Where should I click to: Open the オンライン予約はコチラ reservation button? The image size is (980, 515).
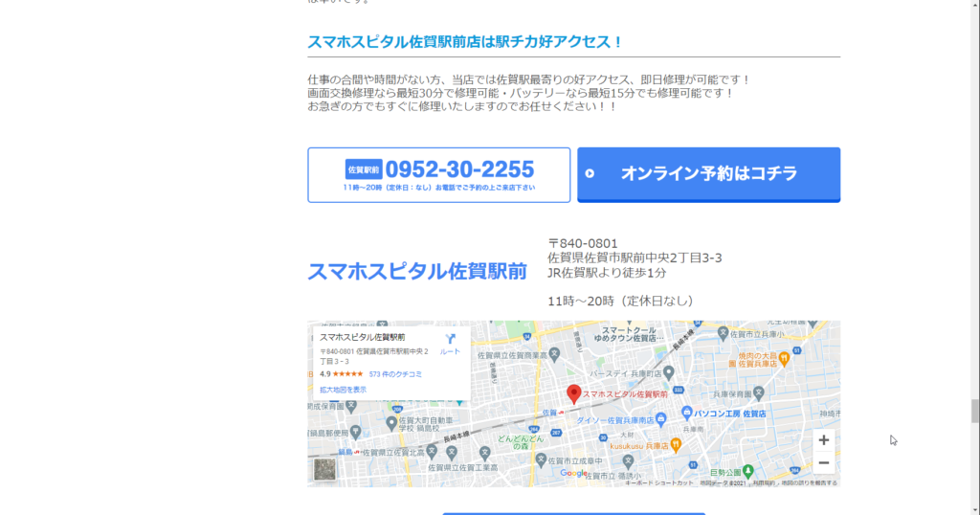(709, 174)
